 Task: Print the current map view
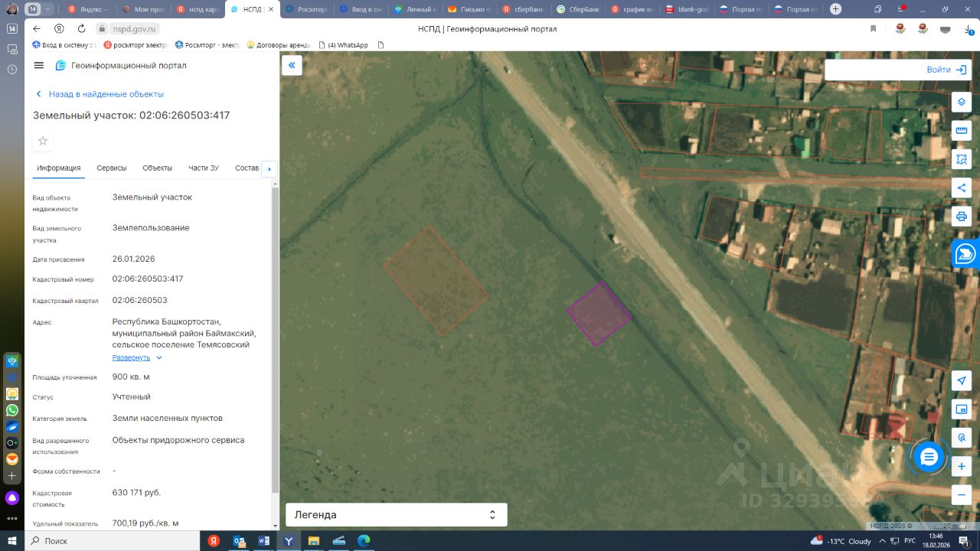tap(962, 216)
